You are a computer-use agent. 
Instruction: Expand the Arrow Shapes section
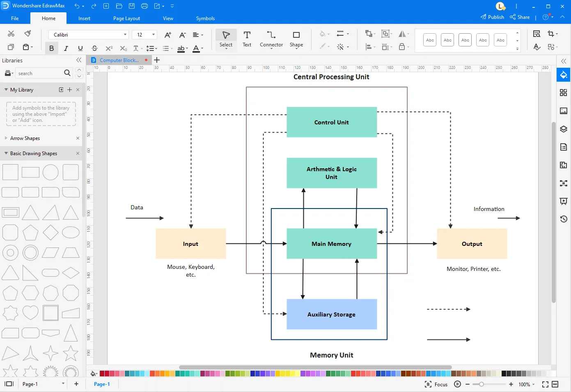[6, 138]
